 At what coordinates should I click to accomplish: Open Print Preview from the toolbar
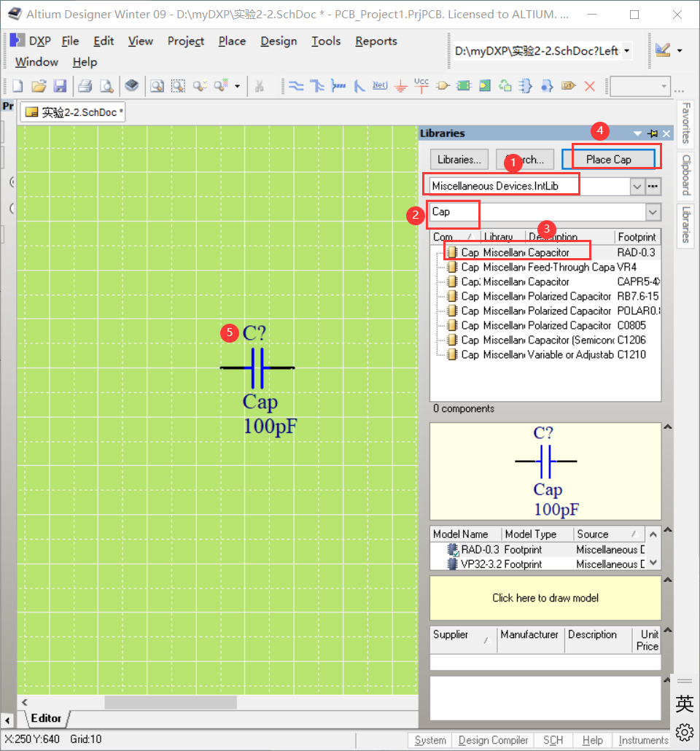click(106, 86)
